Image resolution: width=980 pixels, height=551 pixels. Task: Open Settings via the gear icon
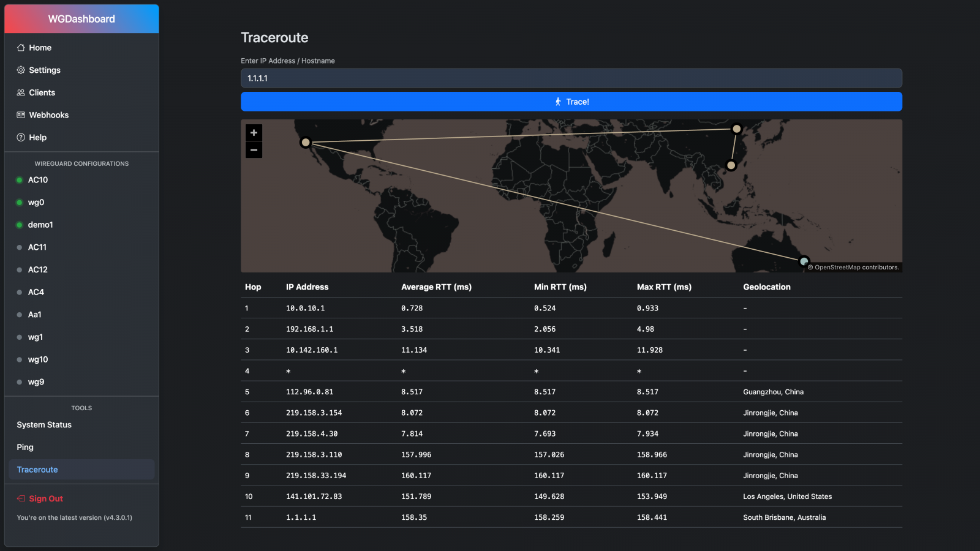21,70
